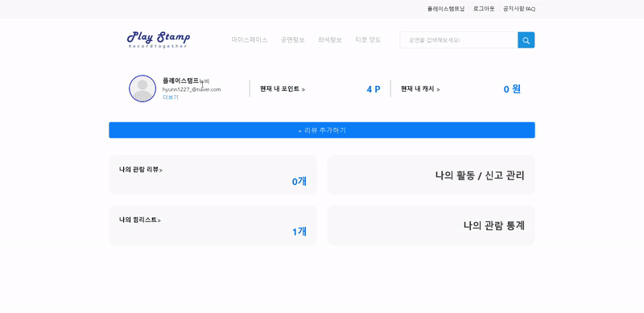
Task: Open 현재 내 포인트 details
Action: [x=283, y=89]
